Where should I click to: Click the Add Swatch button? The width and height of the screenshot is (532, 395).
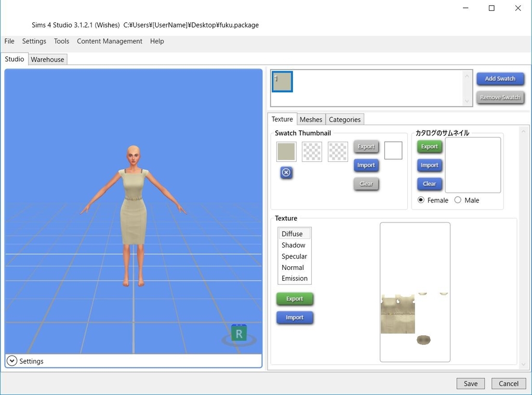click(x=500, y=79)
